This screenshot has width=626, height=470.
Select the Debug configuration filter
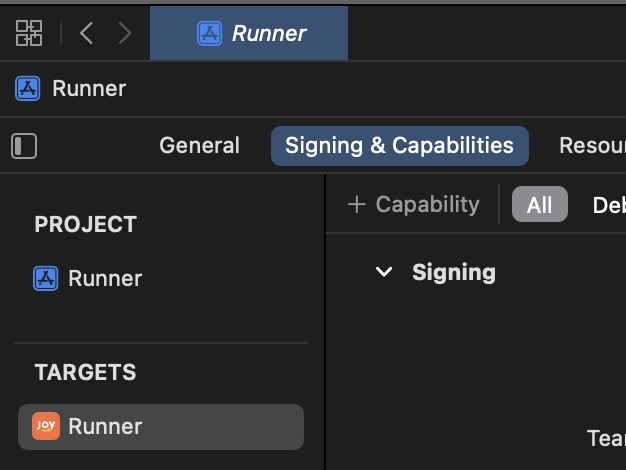click(609, 205)
